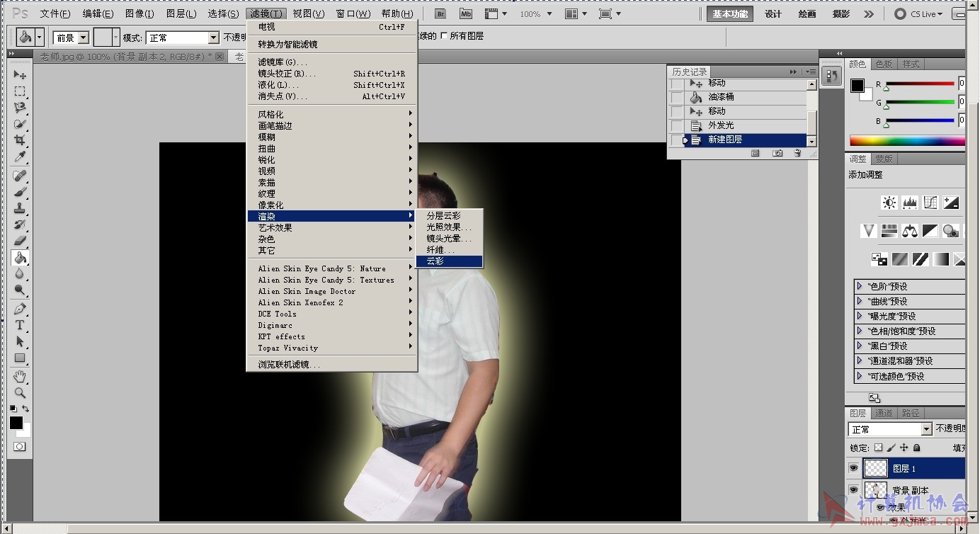Set history brush source for 外发光 state
This screenshot has width=980, height=534.
click(x=677, y=126)
